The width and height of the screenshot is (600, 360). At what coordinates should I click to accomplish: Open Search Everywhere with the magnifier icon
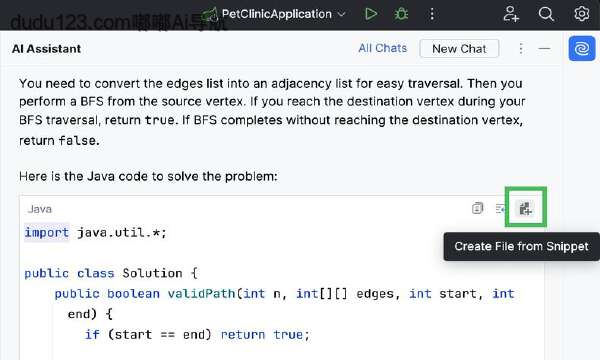point(546,14)
